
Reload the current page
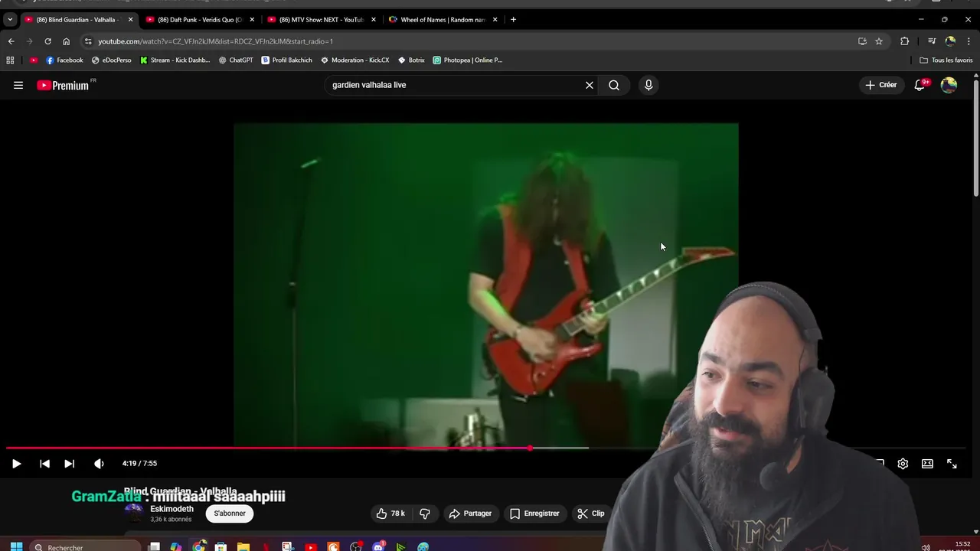(47, 41)
